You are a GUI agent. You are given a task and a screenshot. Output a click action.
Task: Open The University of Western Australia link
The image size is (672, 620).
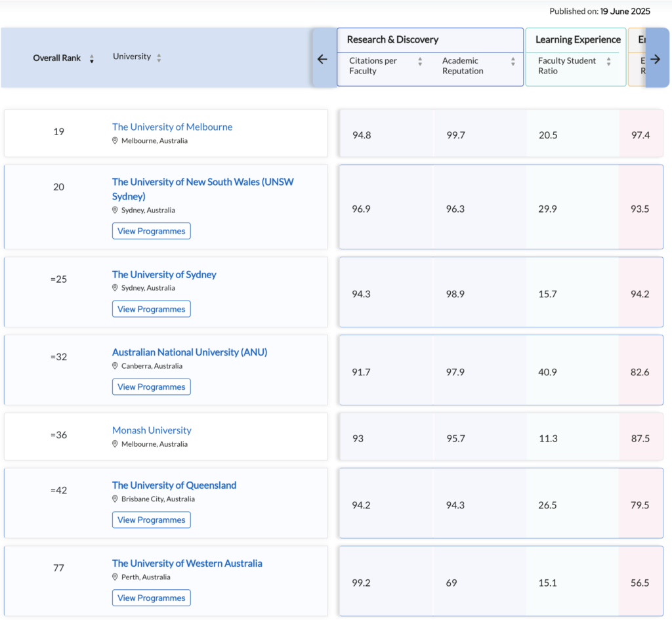tap(187, 563)
